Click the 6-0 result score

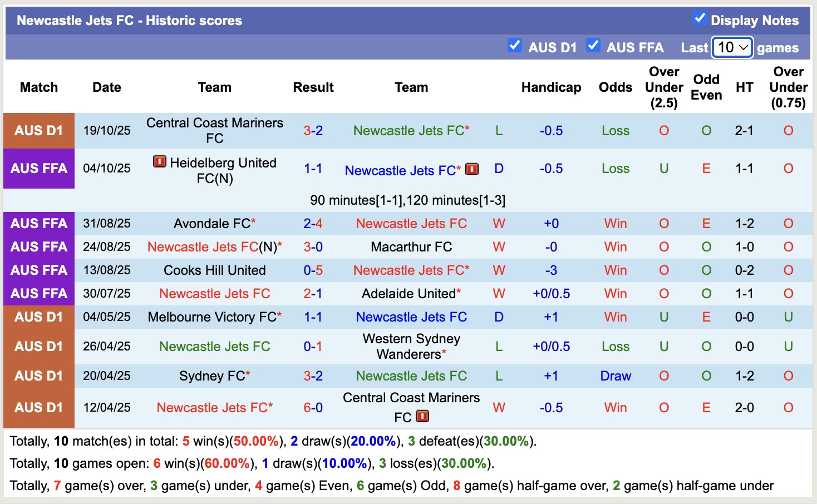pyautogui.click(x=313, y=407)
